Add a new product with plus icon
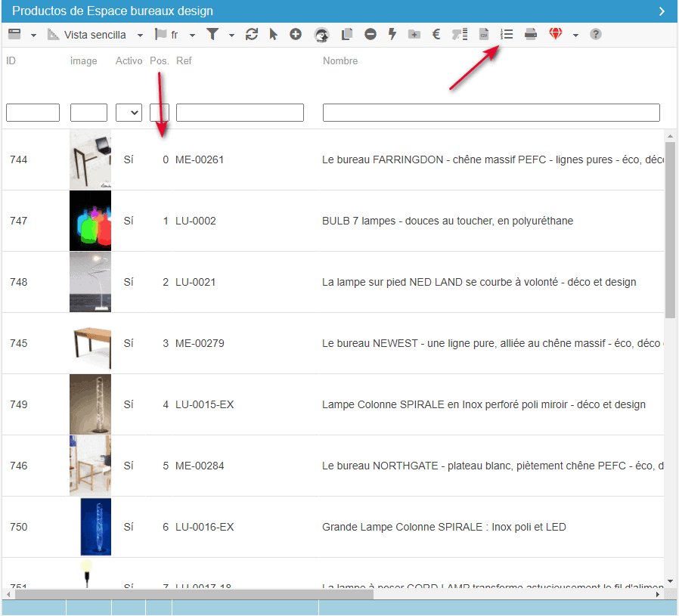The image size is (679, 616). [x=296, y=34]
